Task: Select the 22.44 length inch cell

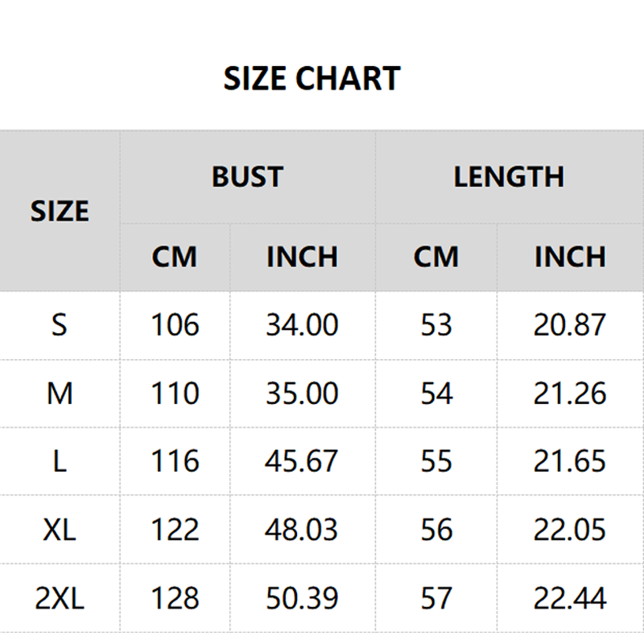Action: (x=570, y=598)
